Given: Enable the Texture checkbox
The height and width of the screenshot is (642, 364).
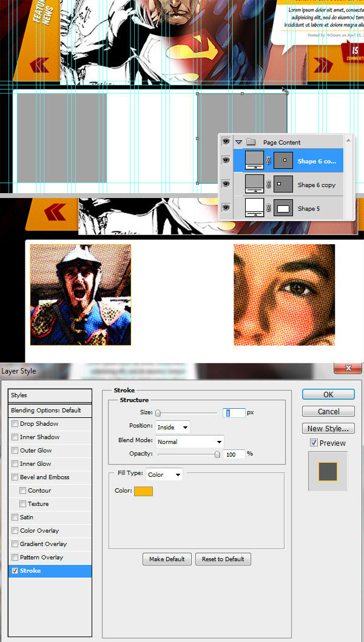Looking at the screenshot, I should (23, 504).
